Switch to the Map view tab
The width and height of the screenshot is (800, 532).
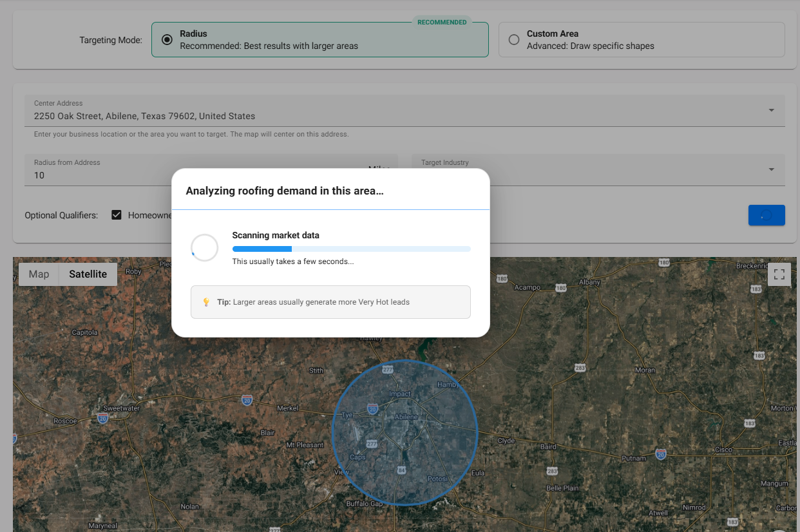(x=39, y=274)
